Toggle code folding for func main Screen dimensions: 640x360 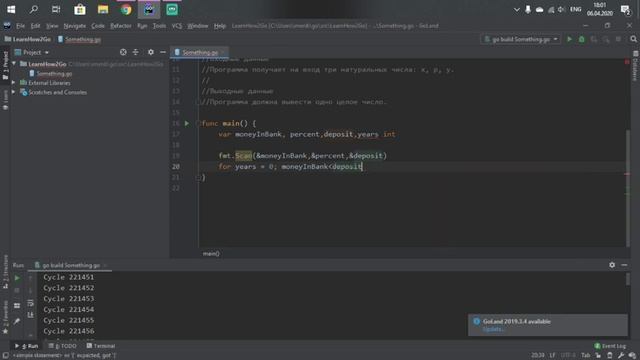198,123
